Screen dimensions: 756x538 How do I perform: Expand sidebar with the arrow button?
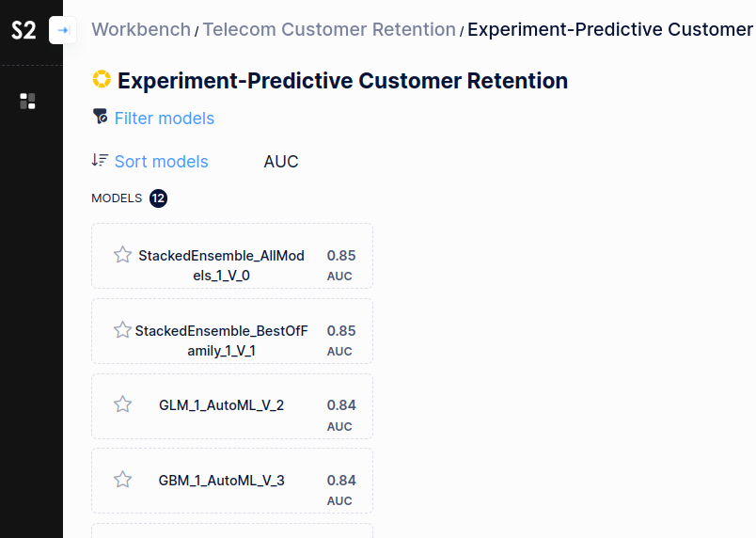(x=63, y=30)
